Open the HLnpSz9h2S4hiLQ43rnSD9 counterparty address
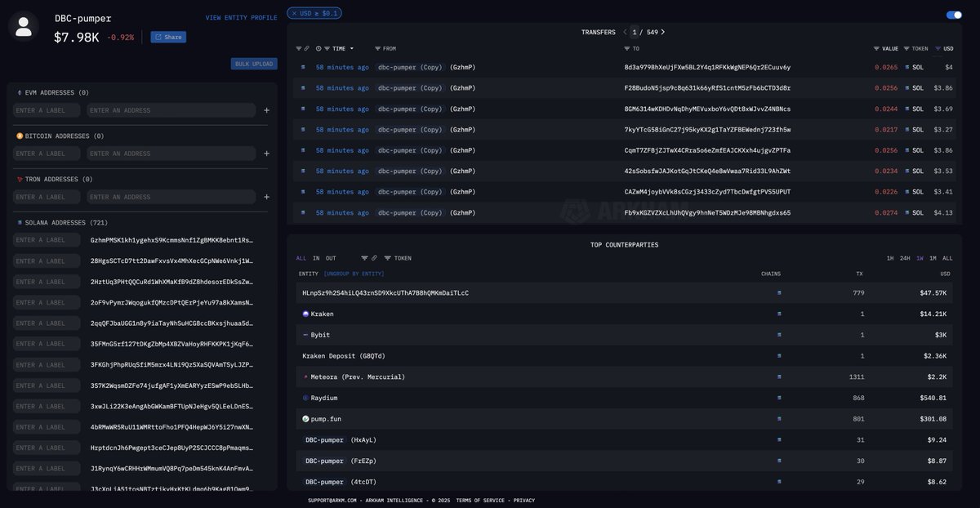Screen dimensions: 980x508 [x=385, y=292]
